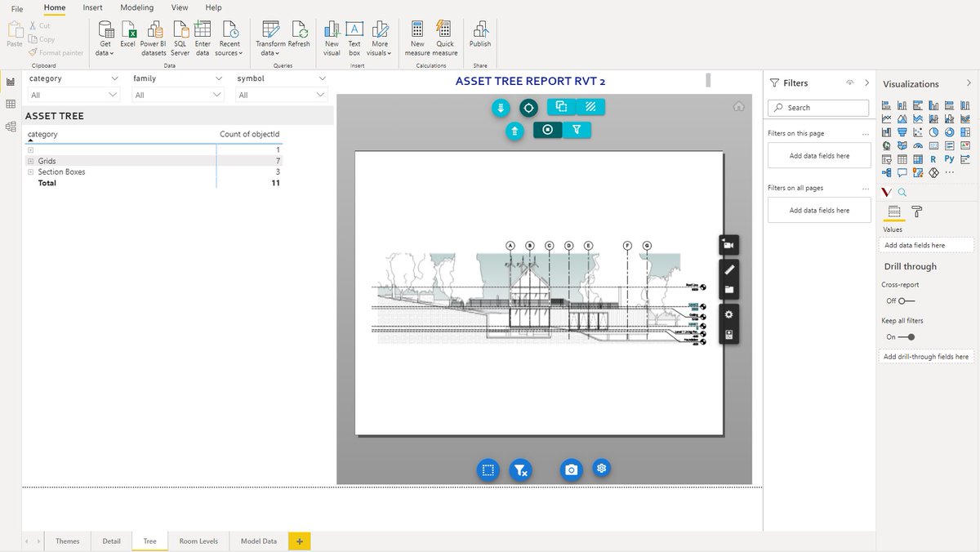Switch to the Modeling ribbon tab

[136, 7]
